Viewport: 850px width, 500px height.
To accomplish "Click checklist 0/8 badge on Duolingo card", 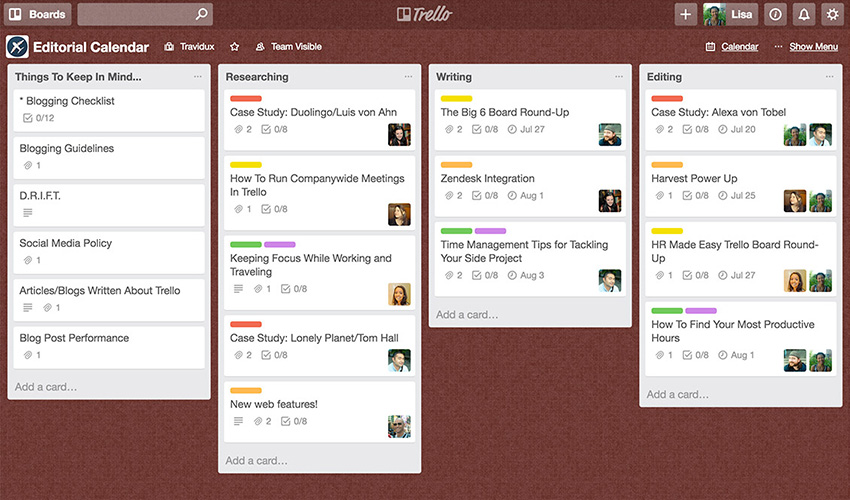I will pos(274,129).
